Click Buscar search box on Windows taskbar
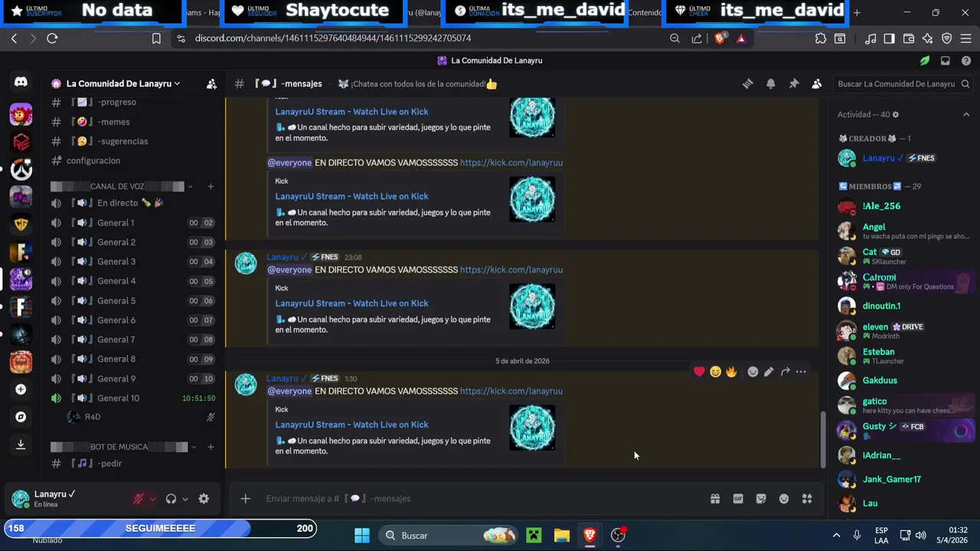 (x=447, y=535)
